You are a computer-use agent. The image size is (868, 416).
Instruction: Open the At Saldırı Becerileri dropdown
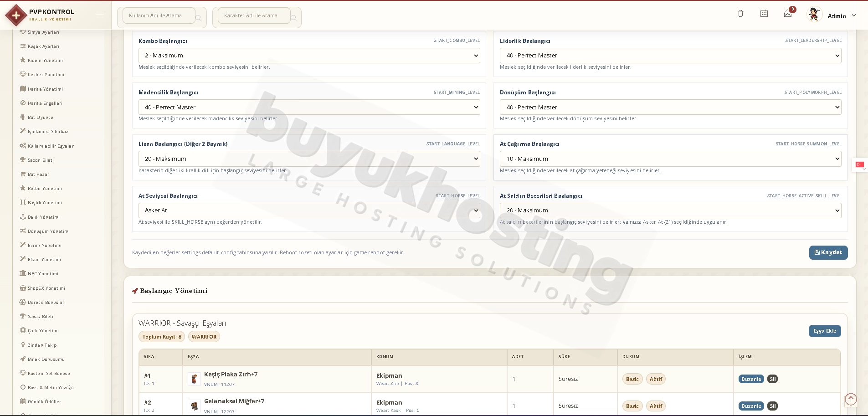pos(670,211)
